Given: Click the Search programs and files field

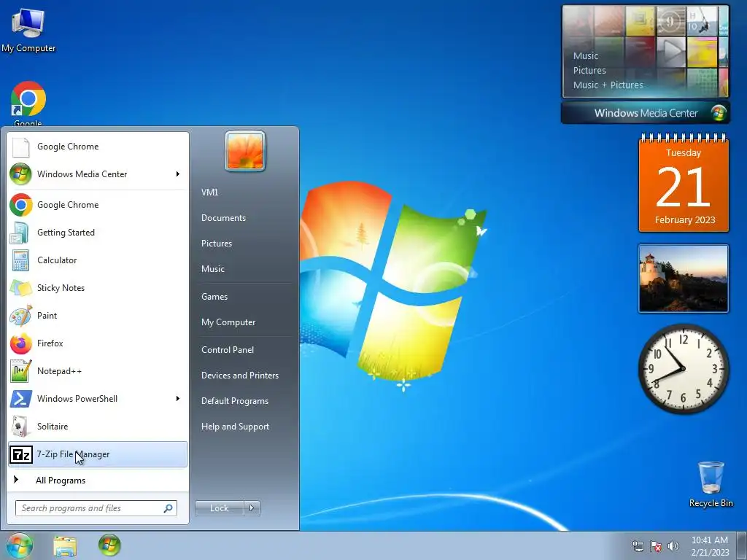Looking at the screenshot, I should click(96, 508).
